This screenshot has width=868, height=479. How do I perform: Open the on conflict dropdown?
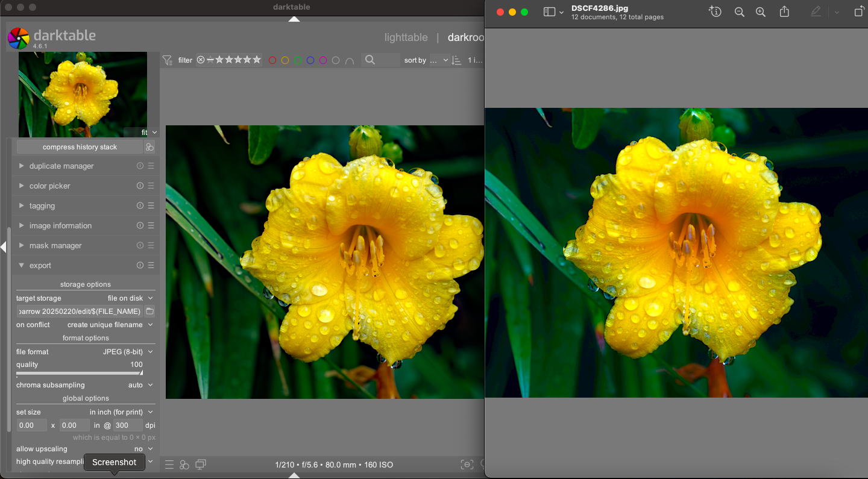(110, 325)
